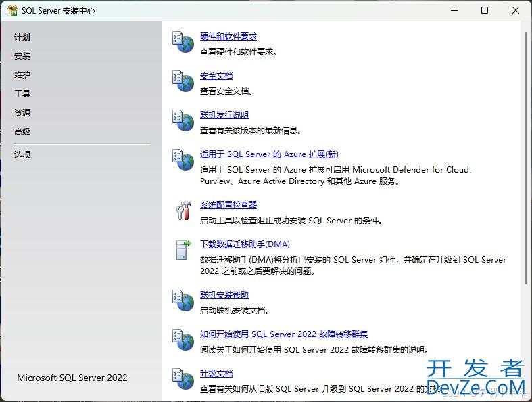532x402 pixels.
Task: Maximize the SQL Server 安装中心 window
Action: (485, 10)
